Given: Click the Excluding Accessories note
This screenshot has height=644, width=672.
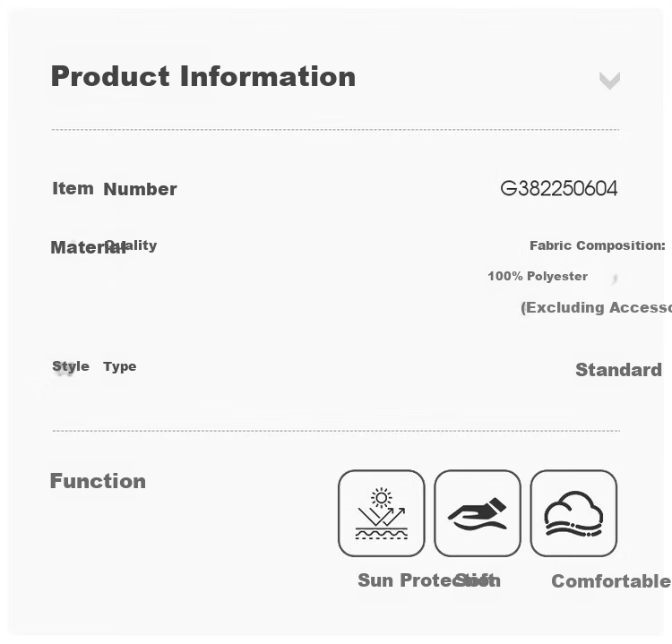Looking at the screenshot, I should point(596,307).
